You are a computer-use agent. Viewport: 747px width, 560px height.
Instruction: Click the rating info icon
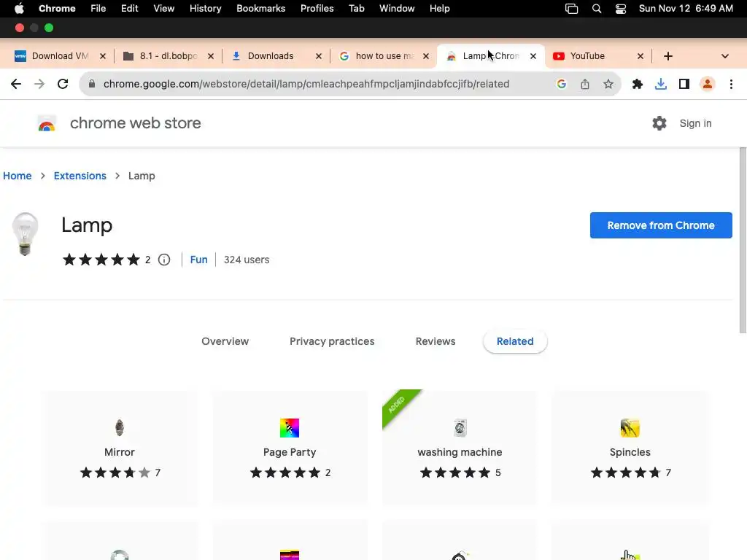coord(164,260)
